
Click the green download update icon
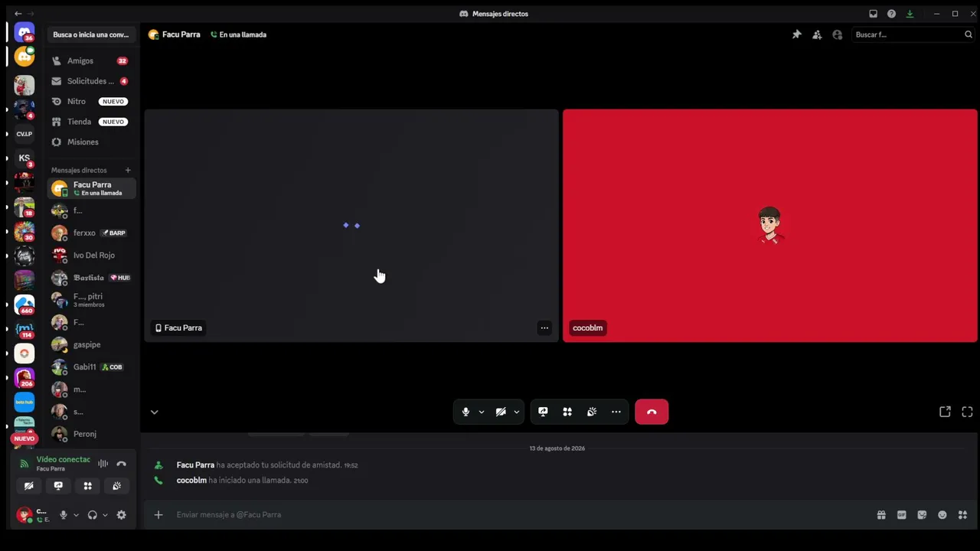(x=910, y=14)
